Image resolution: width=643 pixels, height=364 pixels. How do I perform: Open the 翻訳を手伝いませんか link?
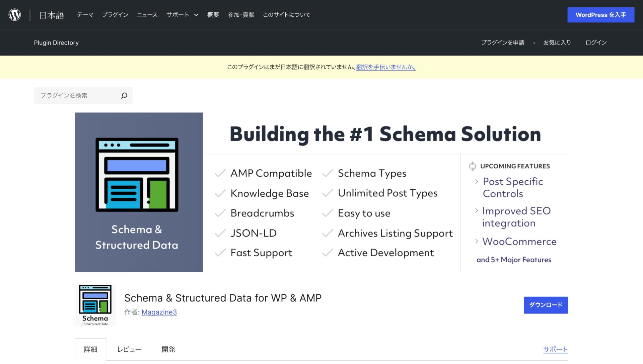point(385,67)
